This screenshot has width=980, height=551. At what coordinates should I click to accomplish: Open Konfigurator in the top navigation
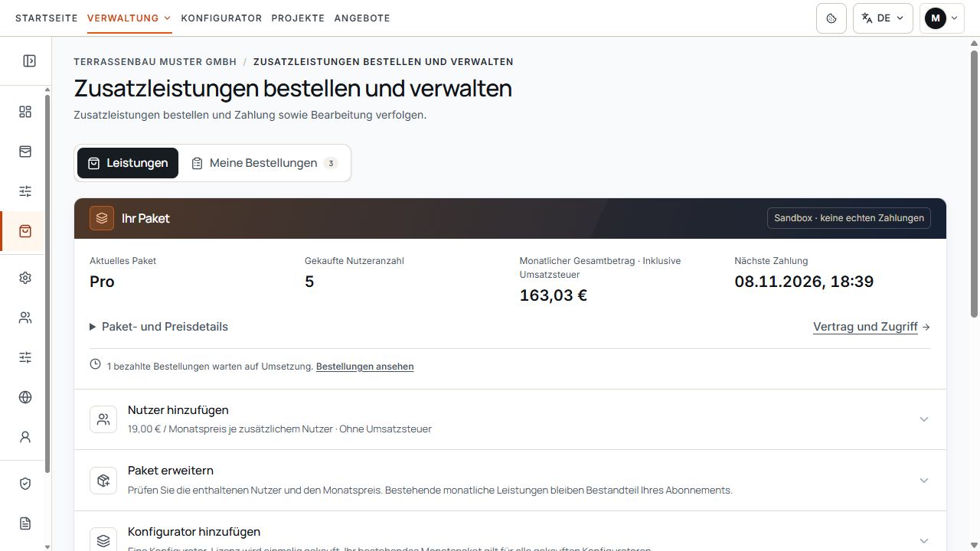pos(221,18)
